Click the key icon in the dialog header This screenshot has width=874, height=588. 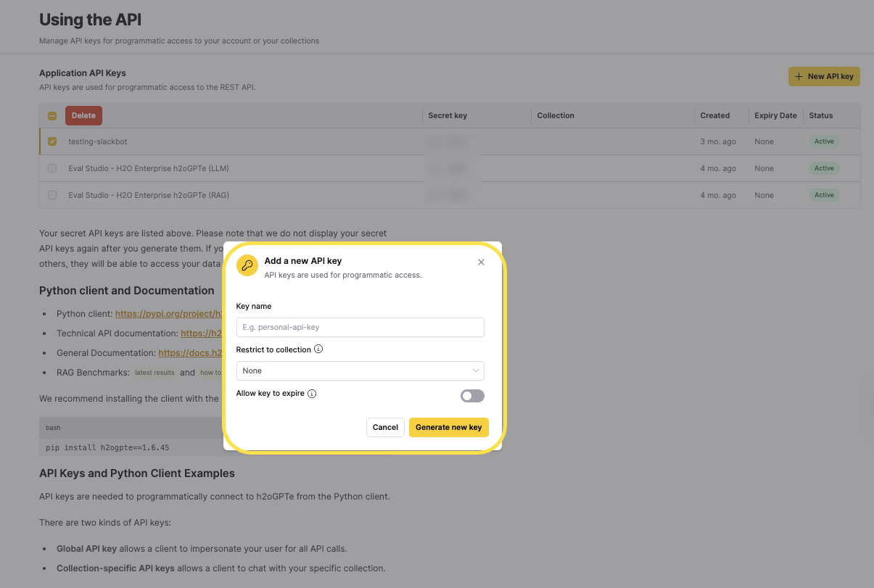coord(247,265)
